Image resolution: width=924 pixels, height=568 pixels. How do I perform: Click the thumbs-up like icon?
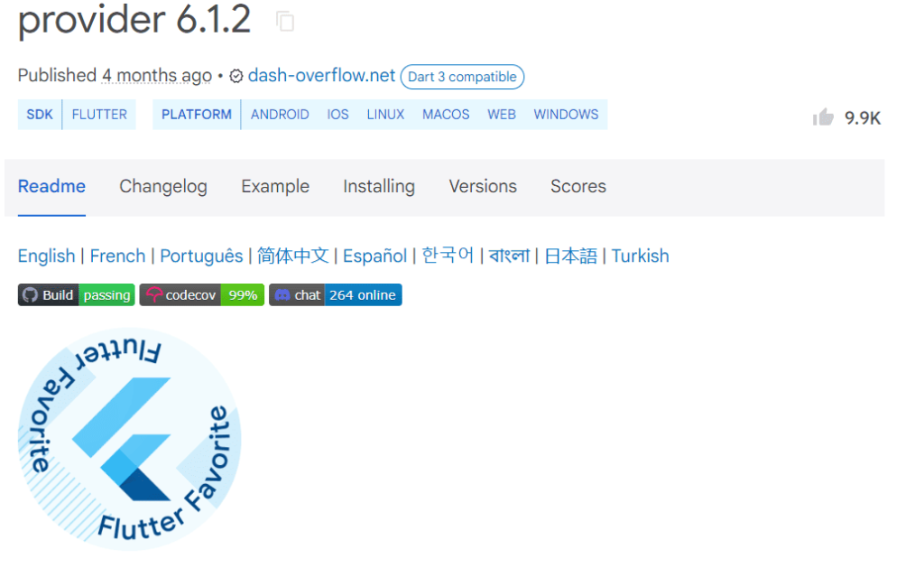point(823,117)
